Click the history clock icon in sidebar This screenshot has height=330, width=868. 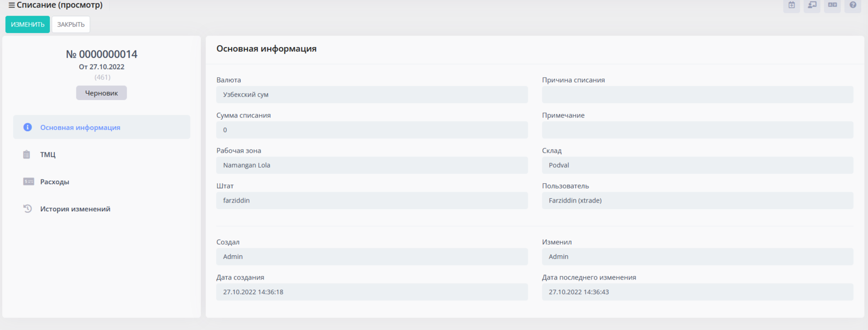[x=28, y=209]
